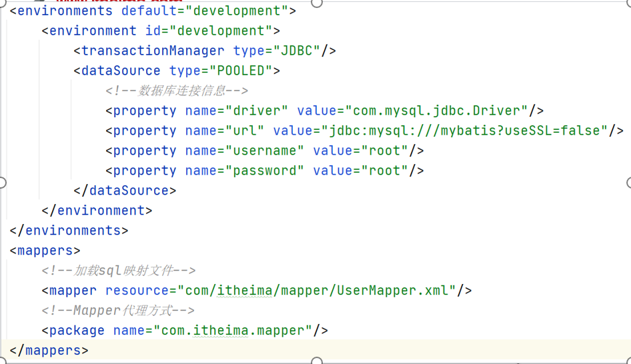Select the password property's "root" value

tap(385, 171)
